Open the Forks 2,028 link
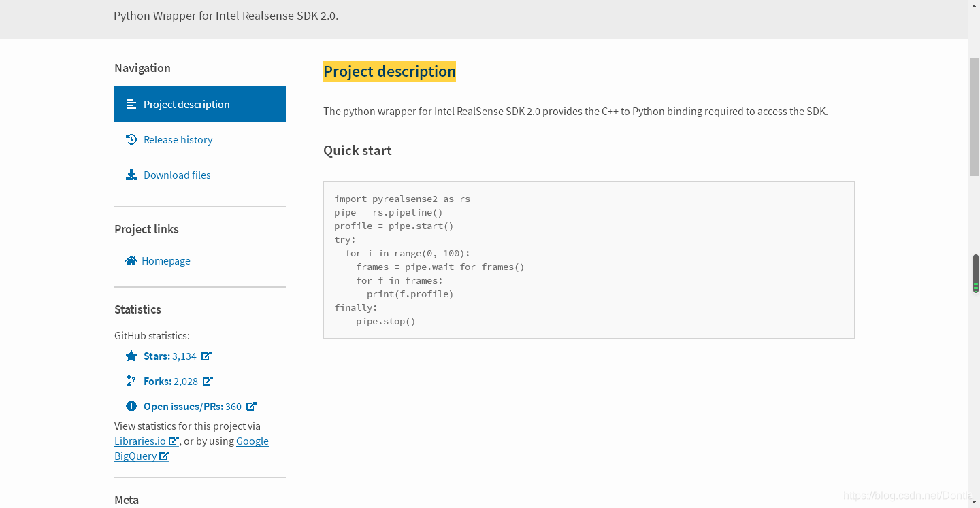Screen dimensions: 980x508 [x=170, y=381]
